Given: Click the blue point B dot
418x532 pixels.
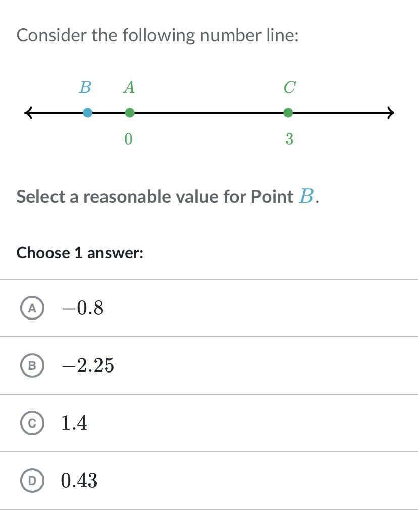Looking at the screenshot, I should [87, 112].
